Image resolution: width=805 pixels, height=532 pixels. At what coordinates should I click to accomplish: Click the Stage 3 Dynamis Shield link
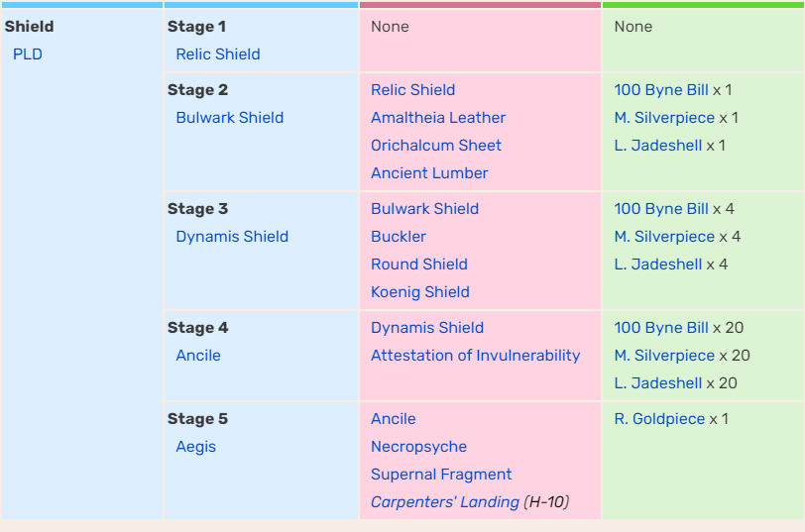click(x=231, y=237)
